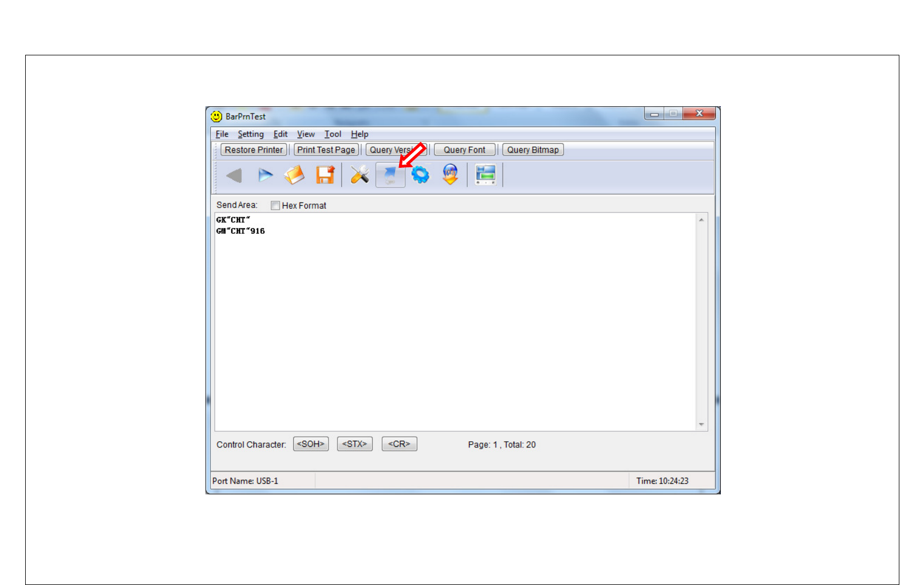Click the GM"CHT"916 line in the send area
The image size is (924, 585).
241,231
